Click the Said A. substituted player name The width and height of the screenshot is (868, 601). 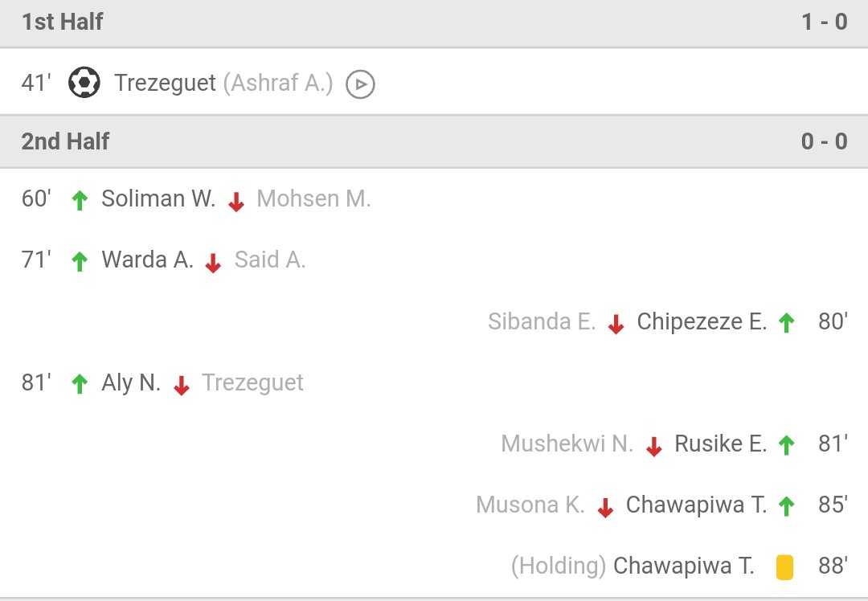pyautogui.click(x=270, y=260)
